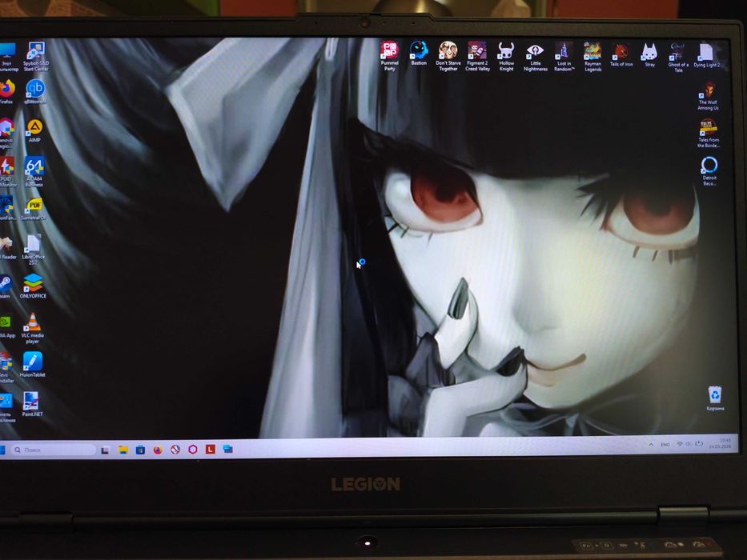Open the Ghost of a Tale shortcut
This screenshot has height=560, width=747.
tap(678, 58)
